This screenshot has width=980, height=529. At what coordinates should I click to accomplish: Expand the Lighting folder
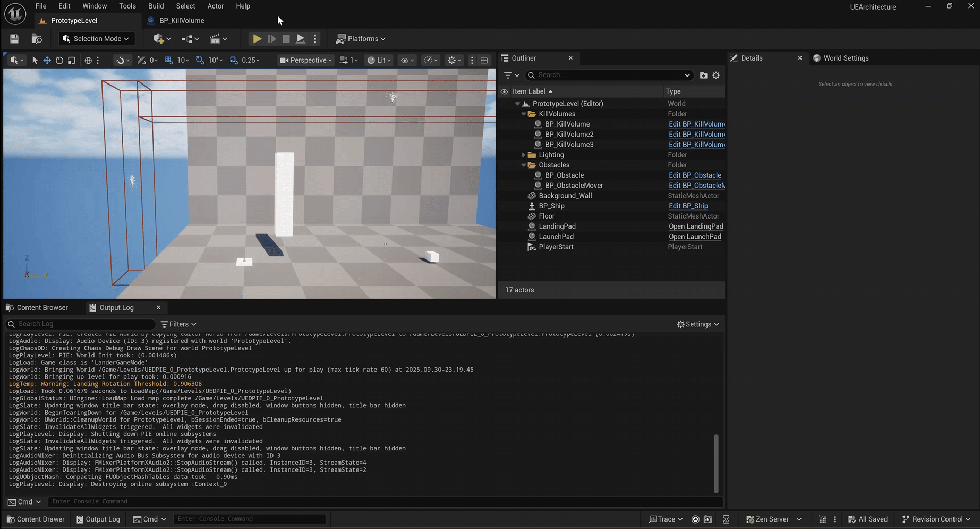524,155
